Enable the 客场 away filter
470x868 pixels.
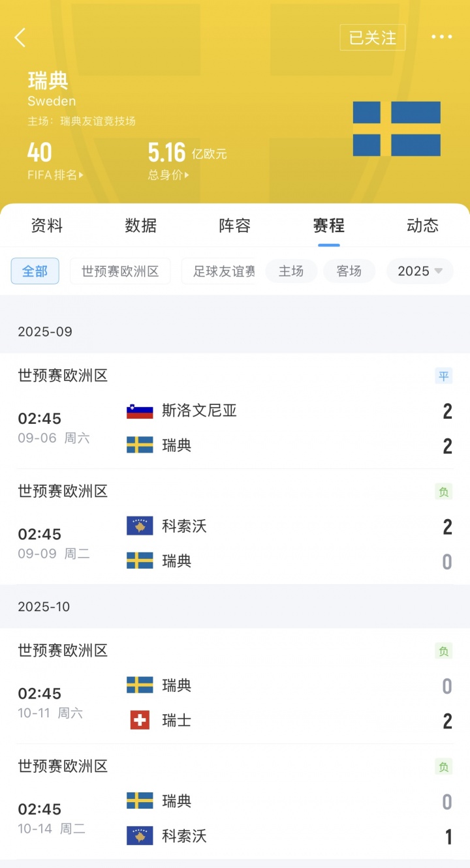[x=349, y=271]
